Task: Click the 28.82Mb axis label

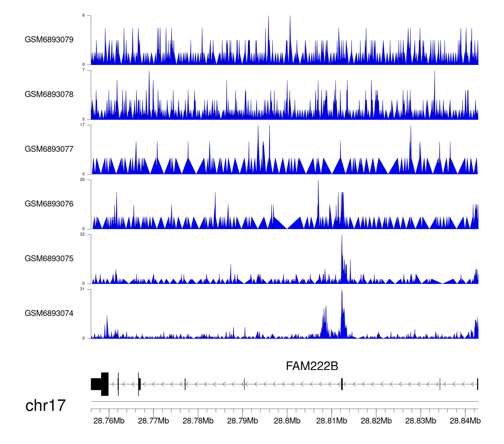Action: click(x=376, y=421)
